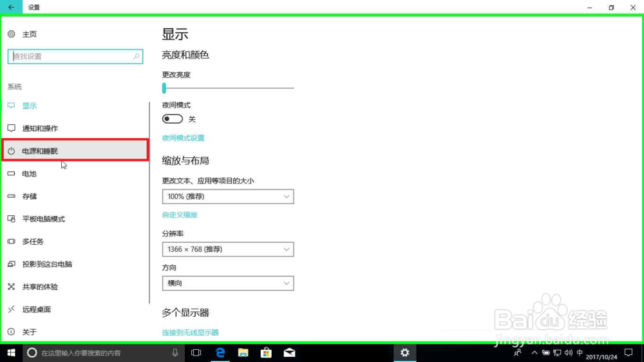This screenshot has width=644, height=362.
Task: Open 远程桌面 settings
Action: (37, 309)
